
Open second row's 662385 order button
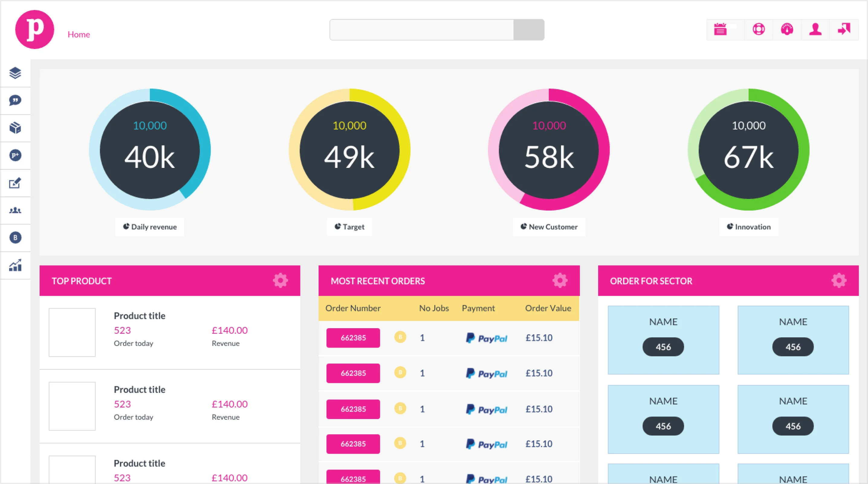click(353, 373)
